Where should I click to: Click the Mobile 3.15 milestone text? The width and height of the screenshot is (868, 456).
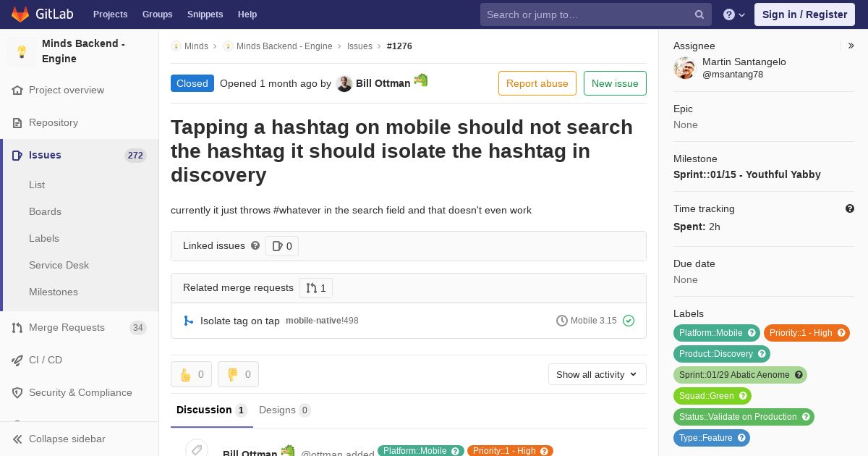point(594,321)
